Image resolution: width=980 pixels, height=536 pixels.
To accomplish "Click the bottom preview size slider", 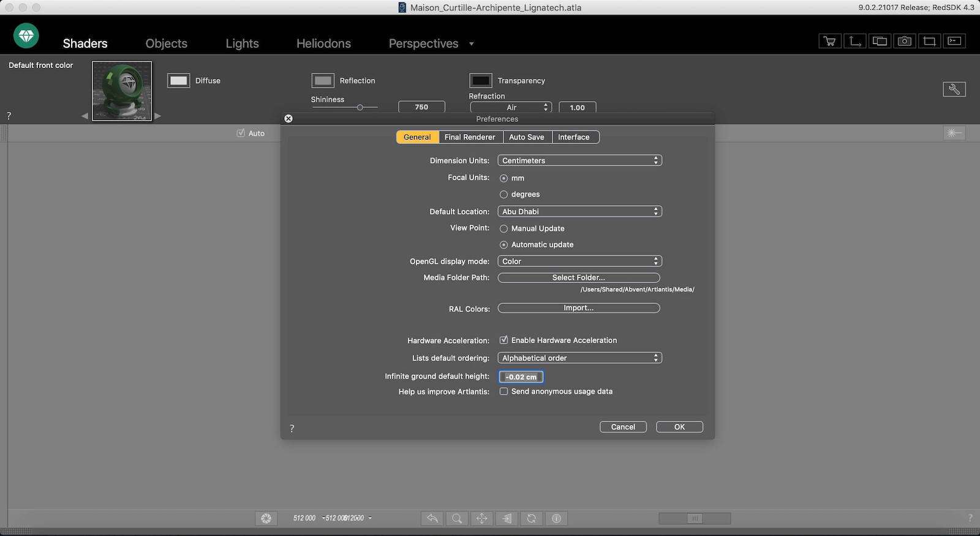I will [x=695, y=518].
